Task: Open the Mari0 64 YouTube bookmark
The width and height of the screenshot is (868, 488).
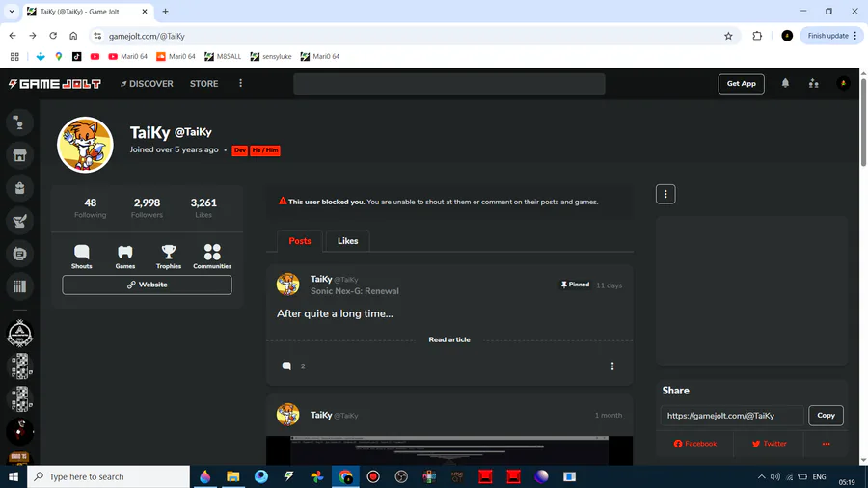Action: (x=128, y=57)
